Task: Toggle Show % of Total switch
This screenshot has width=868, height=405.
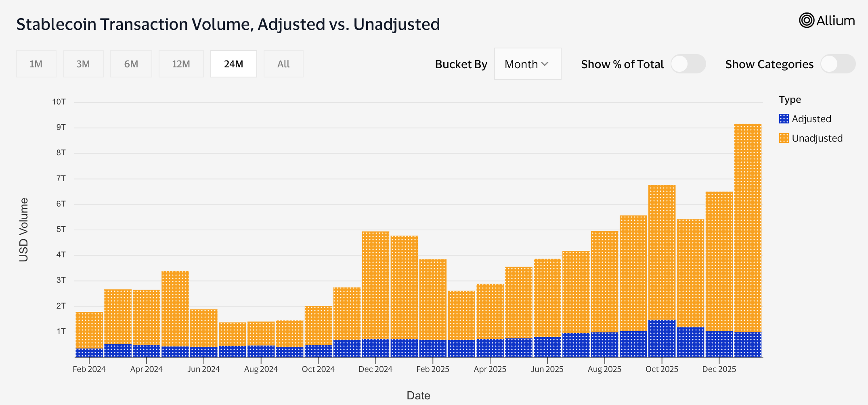Action: pyautogui.click(x=688, y=64)
